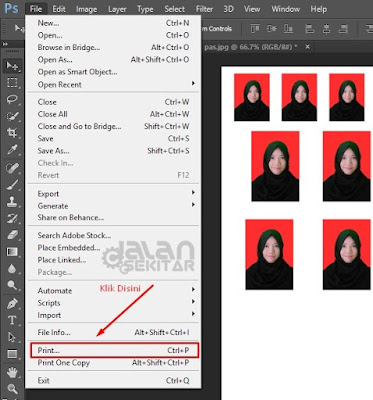
Task: Open the View menu
Action: 252,9
